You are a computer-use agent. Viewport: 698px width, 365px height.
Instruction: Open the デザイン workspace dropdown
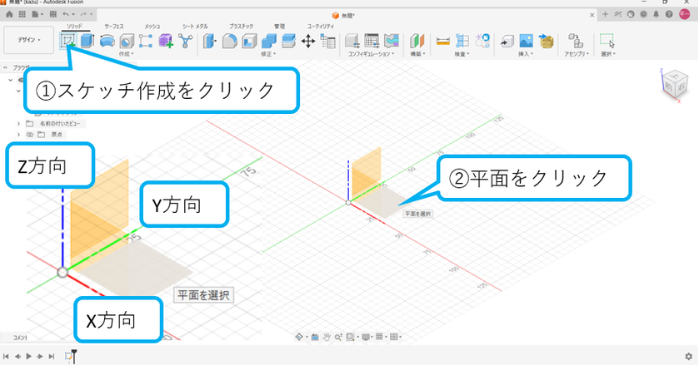tap(29, 40)
